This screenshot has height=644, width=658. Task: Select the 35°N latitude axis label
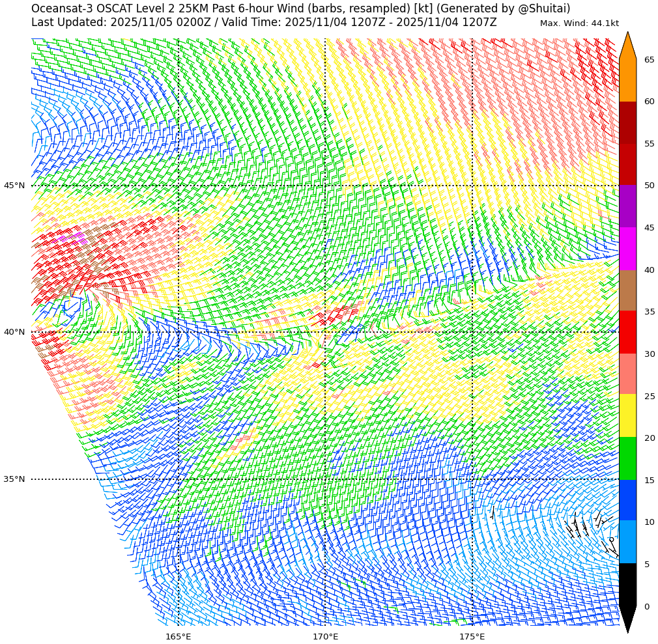(x=14, y=479)
